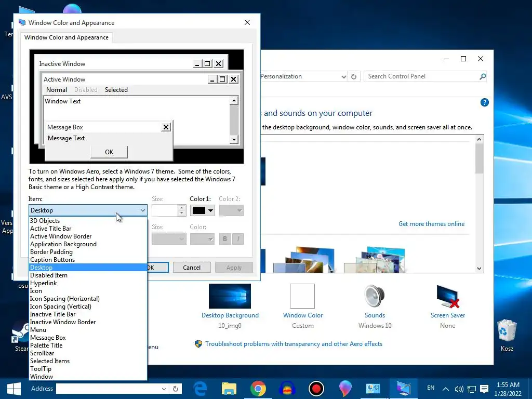Select Inactive Title Bar item
Image resolution: width=532 pixels, height=399 pixels.
88,314
